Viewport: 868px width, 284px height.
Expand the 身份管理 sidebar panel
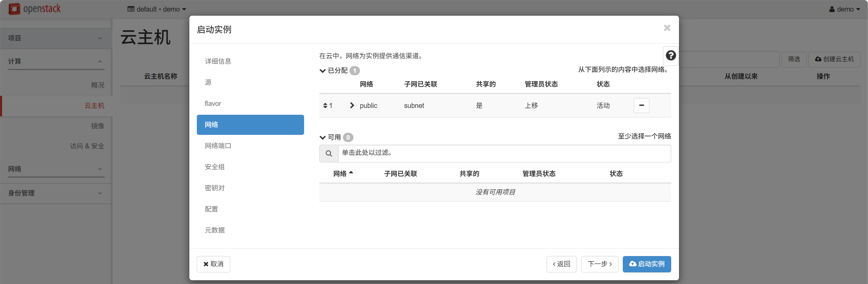click(x=56, y=193)
